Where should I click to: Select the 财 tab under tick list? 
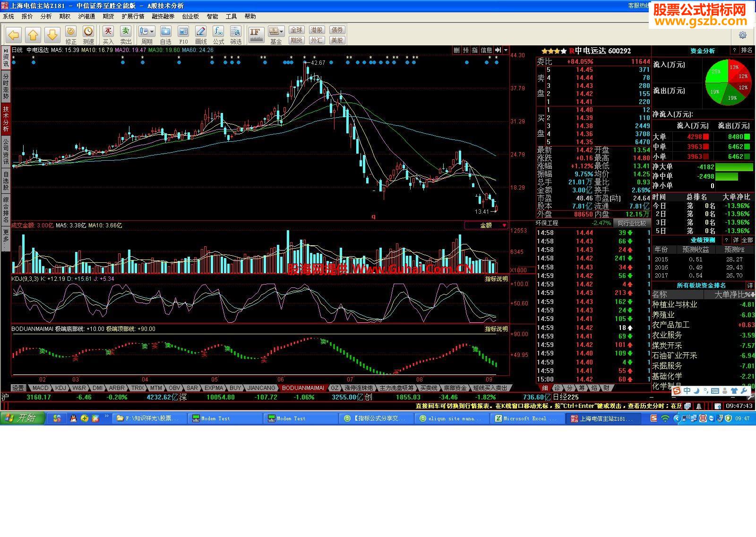coord(607,388)
